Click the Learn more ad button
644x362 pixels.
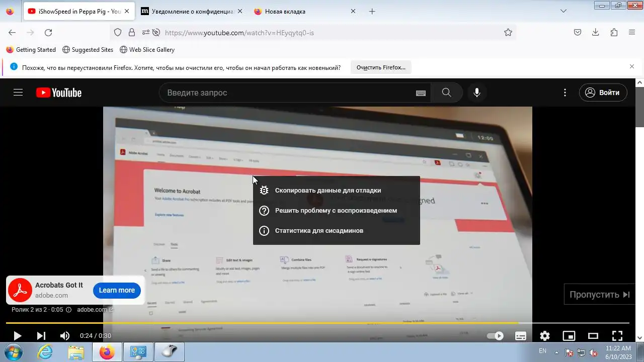[x=117, y=290]
